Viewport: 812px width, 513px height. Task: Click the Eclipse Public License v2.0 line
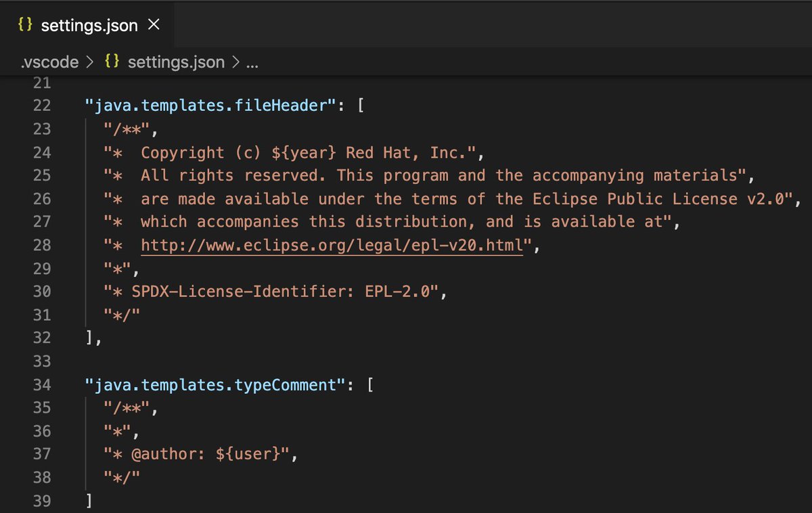tap(452, 199)
